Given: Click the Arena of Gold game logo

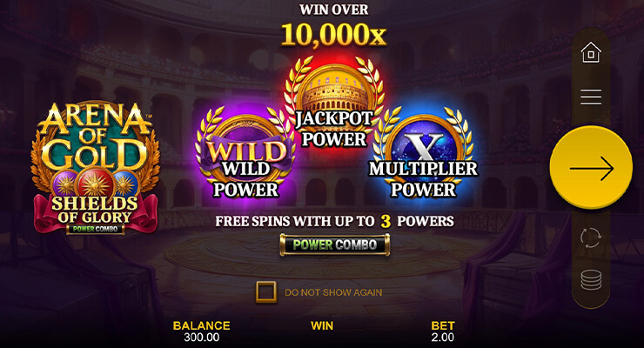Looking at the screenshot, I should click(96, 168).
